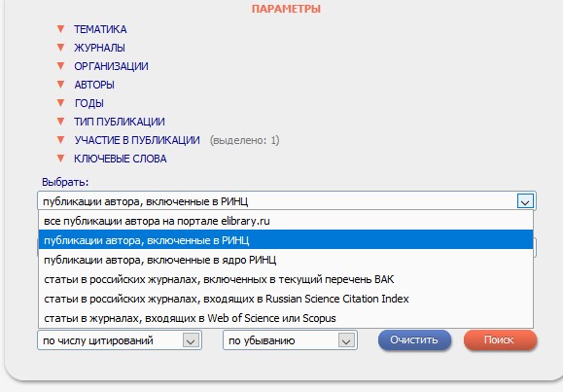Click the Поиск button

500,339
